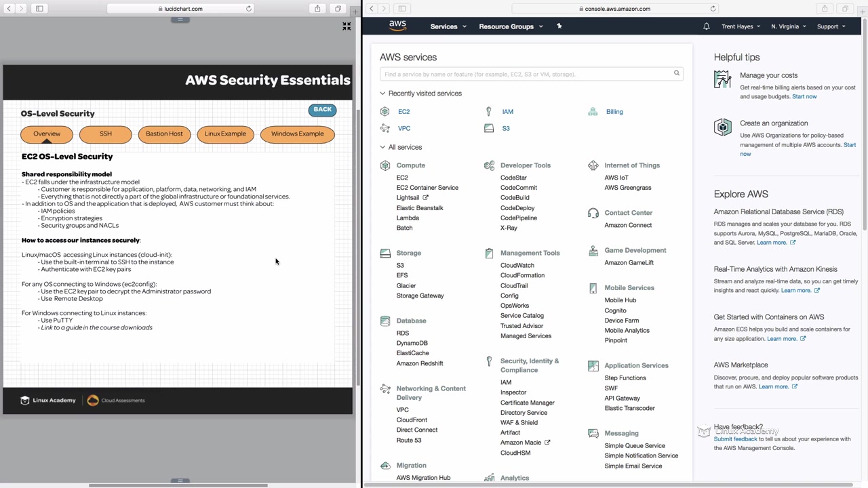868x488 pixels.
Task: Exit fullscreen in Lucidchart window
Action: tap(347, 26)
